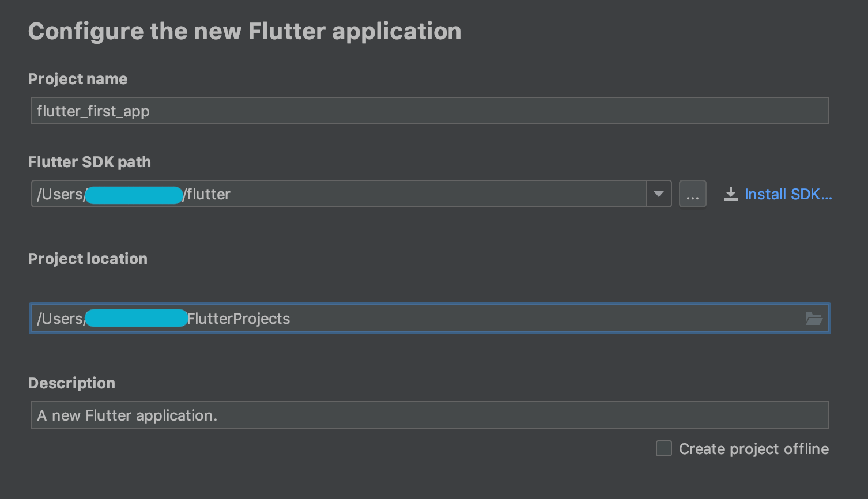Open the "Install SDK..." link
The height and width of the screenshot is (499, 868).
point(788,194)
